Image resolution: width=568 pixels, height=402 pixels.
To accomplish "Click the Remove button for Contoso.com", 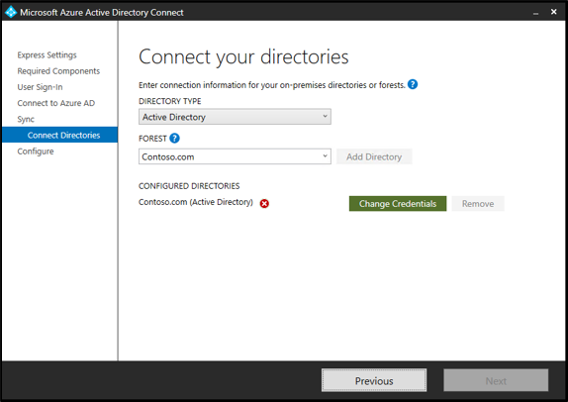I will [478, 204].
